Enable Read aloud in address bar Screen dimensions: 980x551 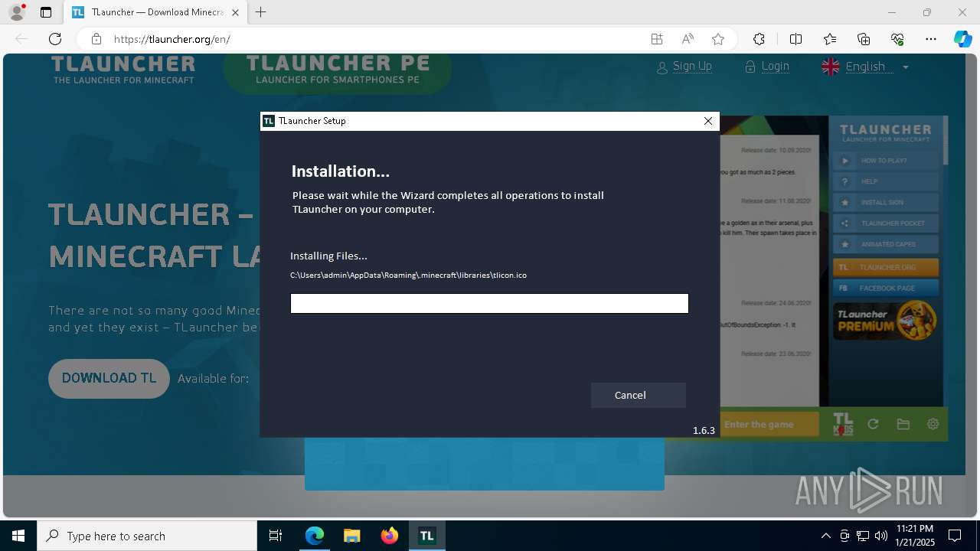coord(688,39)
